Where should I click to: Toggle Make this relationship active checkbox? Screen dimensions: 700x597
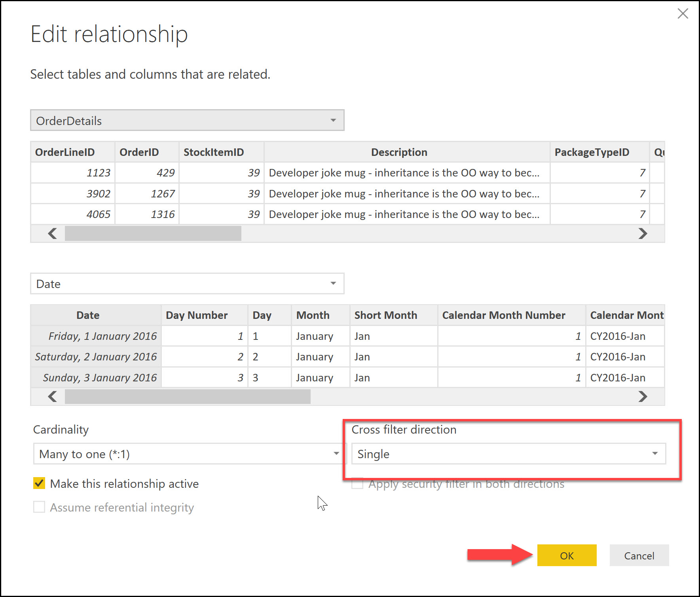tap(39, 483)
